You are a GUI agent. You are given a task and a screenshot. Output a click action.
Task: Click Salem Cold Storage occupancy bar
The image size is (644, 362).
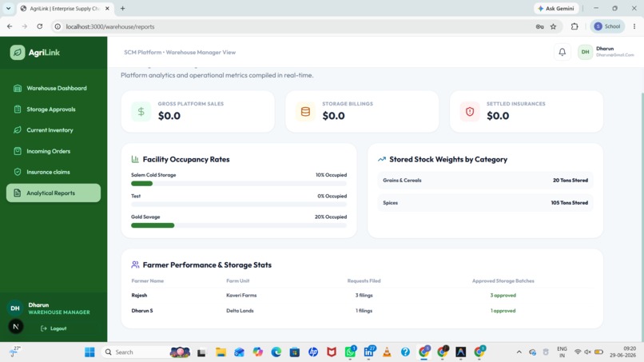239,184
